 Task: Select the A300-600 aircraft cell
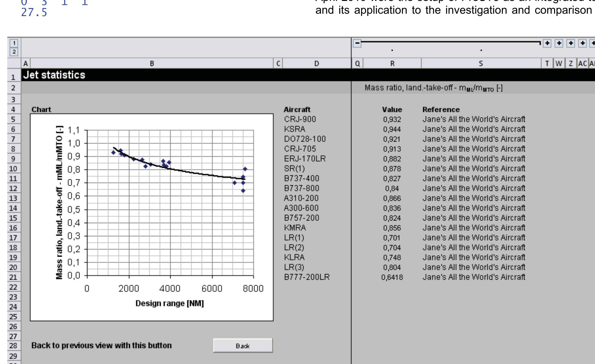[301, 208]
